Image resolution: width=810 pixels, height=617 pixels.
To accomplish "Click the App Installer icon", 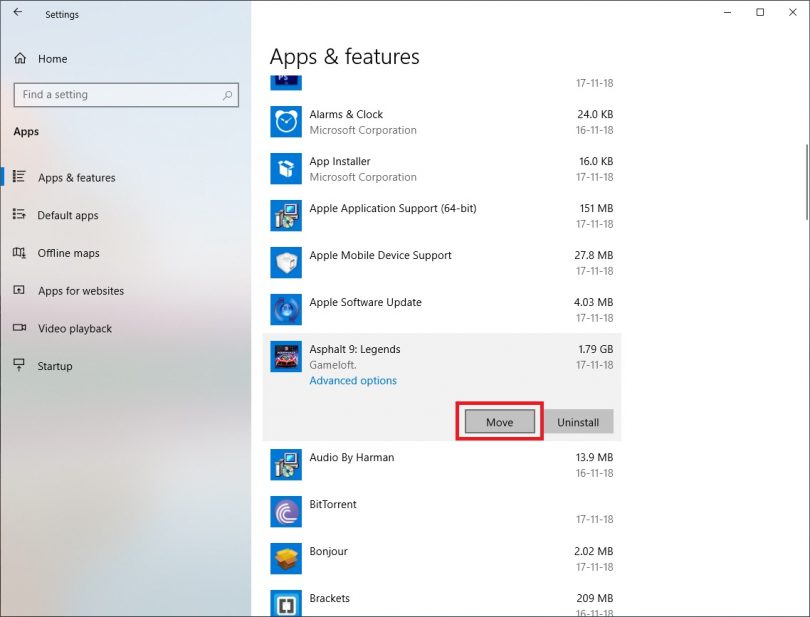I will coord(285,169).
